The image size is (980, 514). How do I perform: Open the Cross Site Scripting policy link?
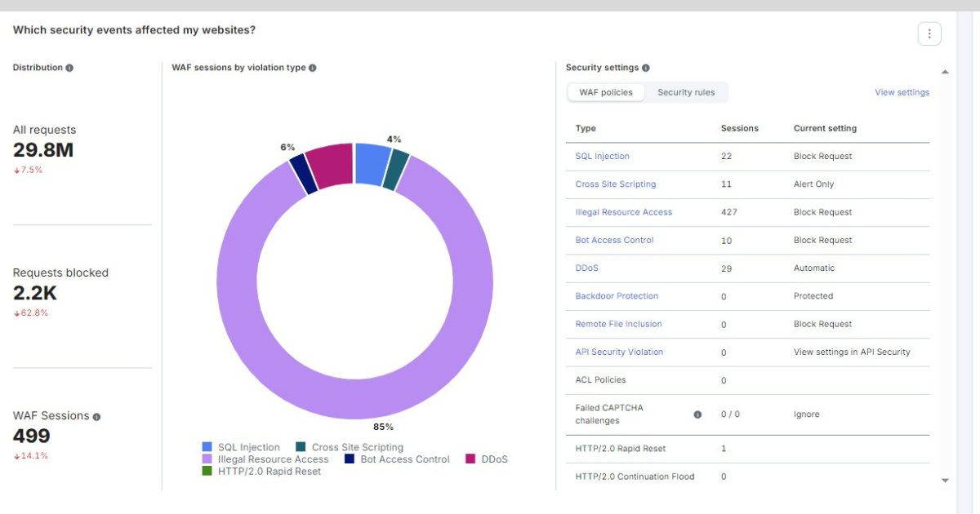click(x=616, y=184)
